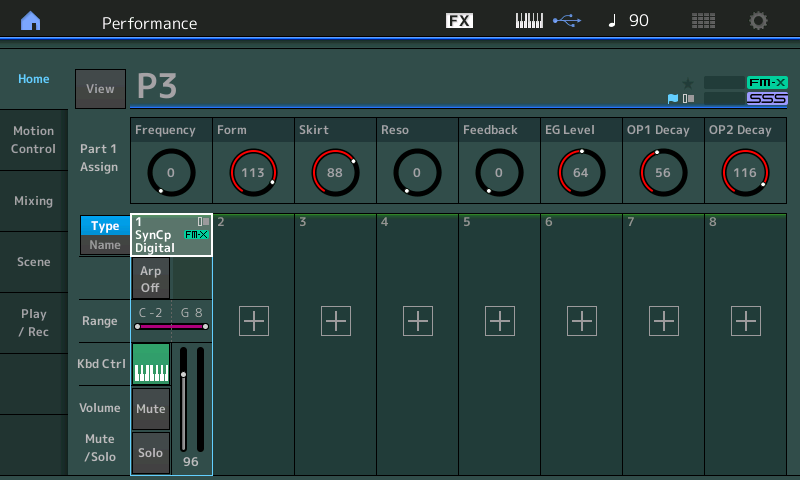Viewport: 800px width, 480px height.
Task: Mute Part 1
Action: pyautogui.click(x=151, y=408)
